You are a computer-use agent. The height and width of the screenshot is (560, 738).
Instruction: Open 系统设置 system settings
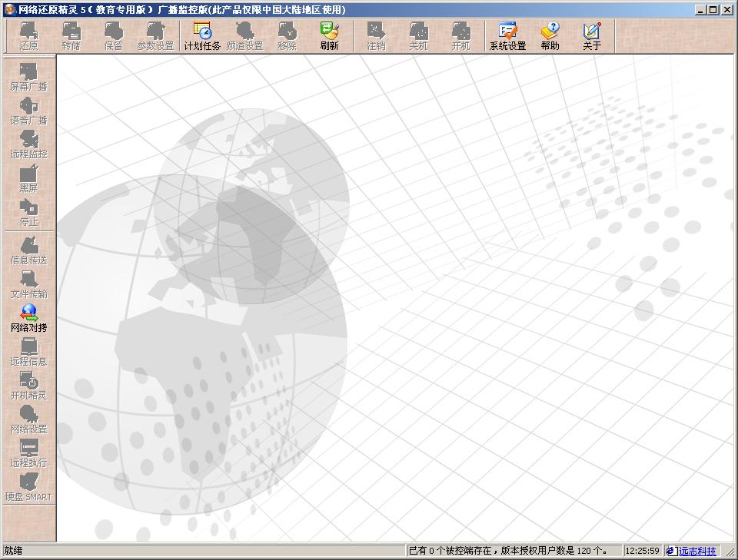[507, 36]
